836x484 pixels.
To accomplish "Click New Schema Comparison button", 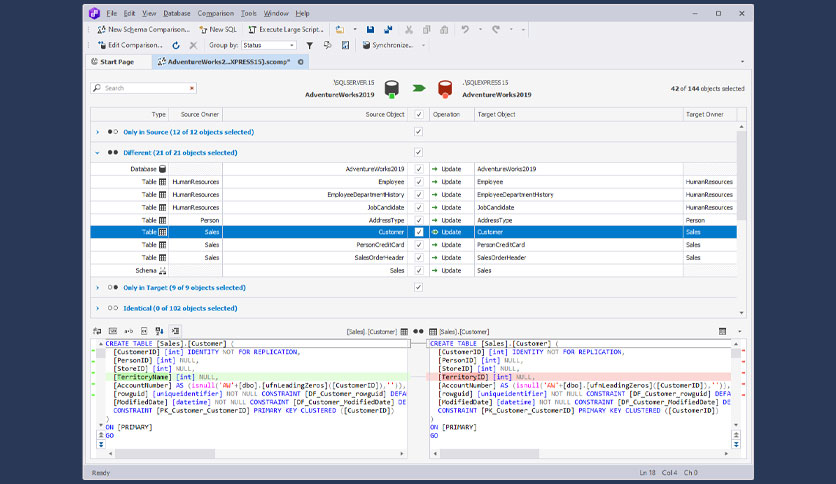I will pyautogui.click(x=143, y=29).
